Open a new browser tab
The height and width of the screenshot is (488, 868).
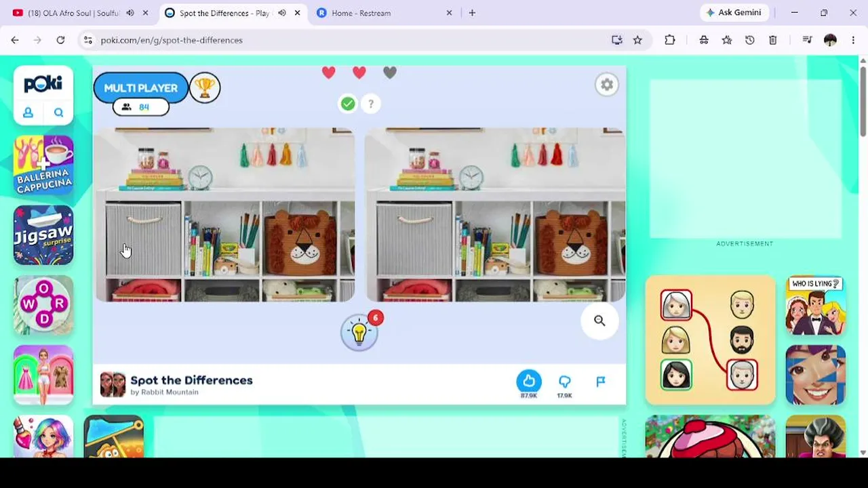[x=473, y=13]
